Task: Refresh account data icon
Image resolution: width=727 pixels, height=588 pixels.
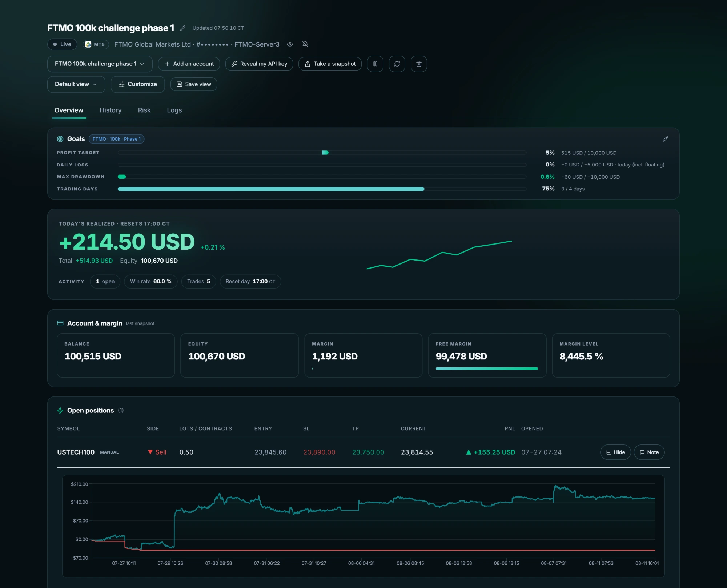Action: [397, 64]
